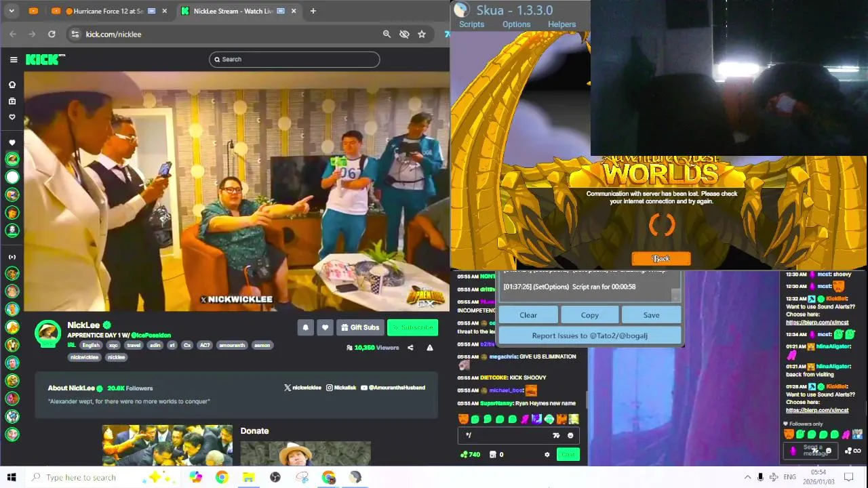Close the NickLee Stream tab
The image size is (868, 488).
(x=294, y=11)
